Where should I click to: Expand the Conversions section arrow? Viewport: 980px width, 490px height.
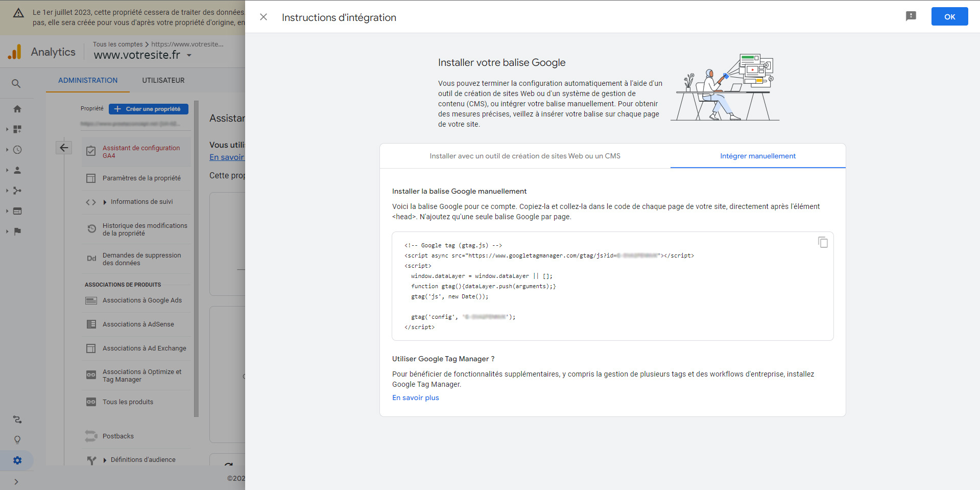tap(7, 231)
